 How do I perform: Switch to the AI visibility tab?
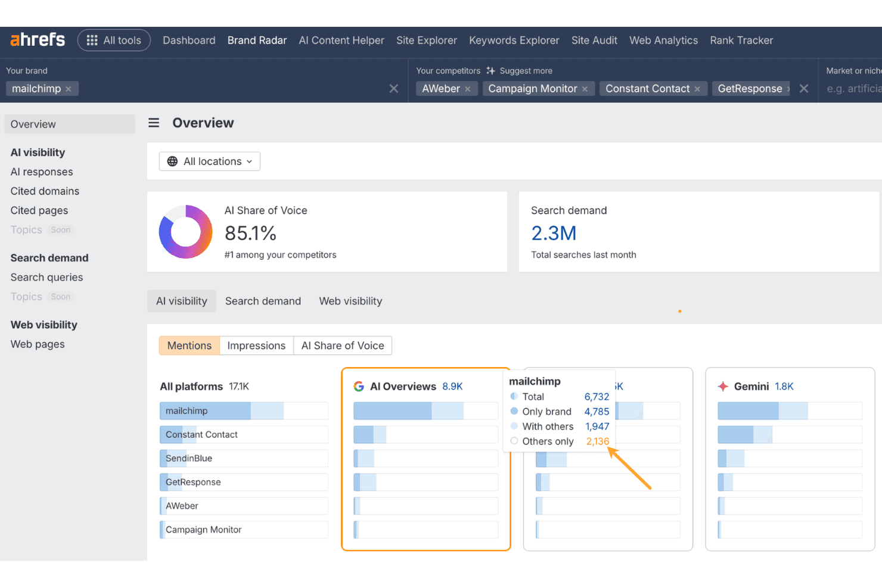click(182, 301)
